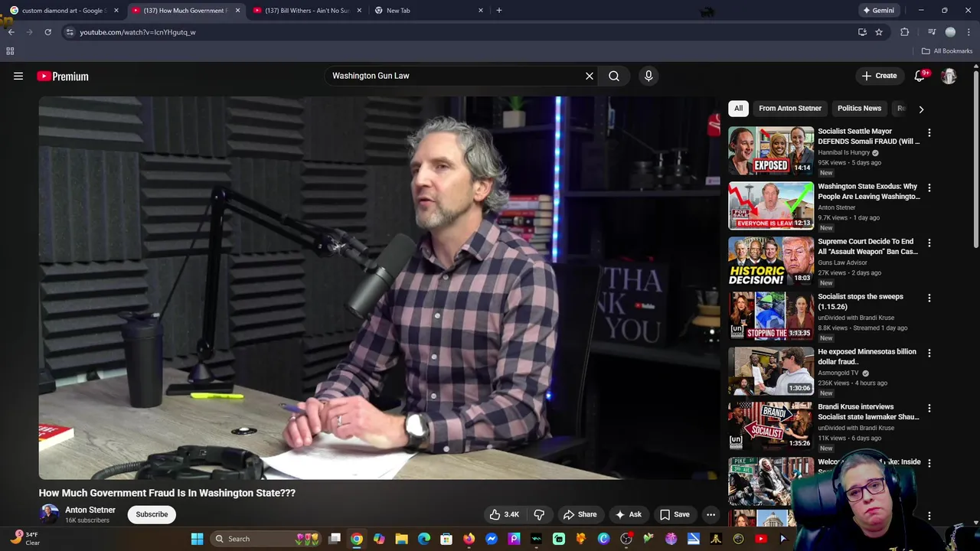The image size is (980, 551).
Task: Select the Politics News chip
Action: point(859,108)
